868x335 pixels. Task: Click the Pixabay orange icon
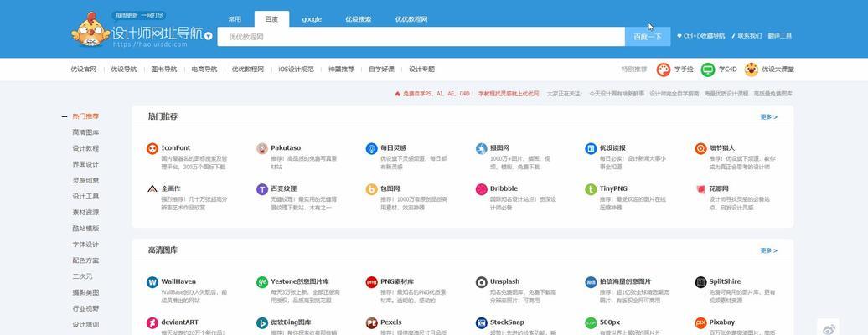tap(700, 322)
